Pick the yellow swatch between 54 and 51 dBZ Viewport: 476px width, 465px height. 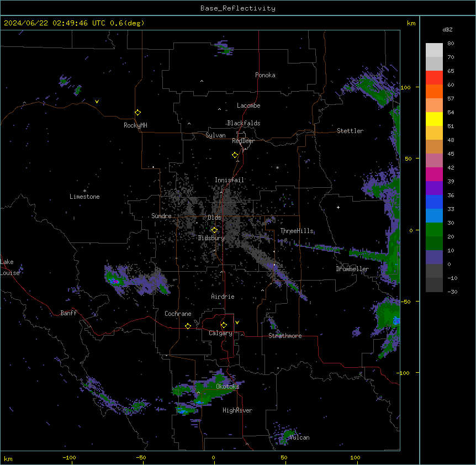point(434,119)
